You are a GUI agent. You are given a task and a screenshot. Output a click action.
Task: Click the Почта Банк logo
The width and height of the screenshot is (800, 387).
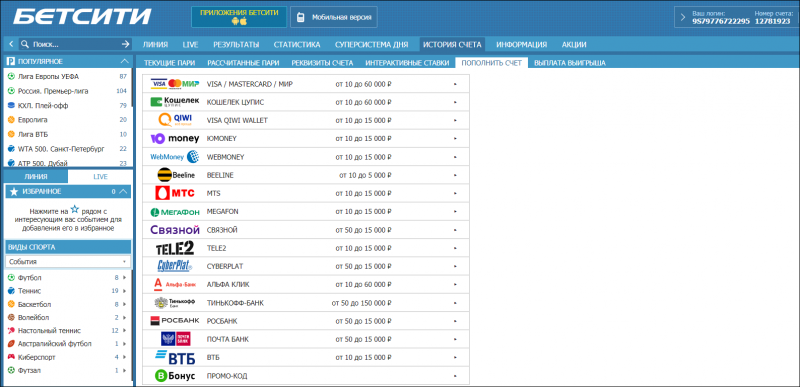point(176,339)
